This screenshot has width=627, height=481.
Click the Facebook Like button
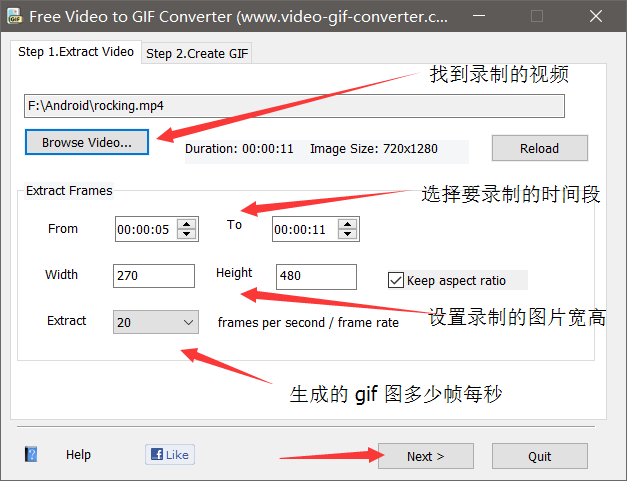click(170, 455)
